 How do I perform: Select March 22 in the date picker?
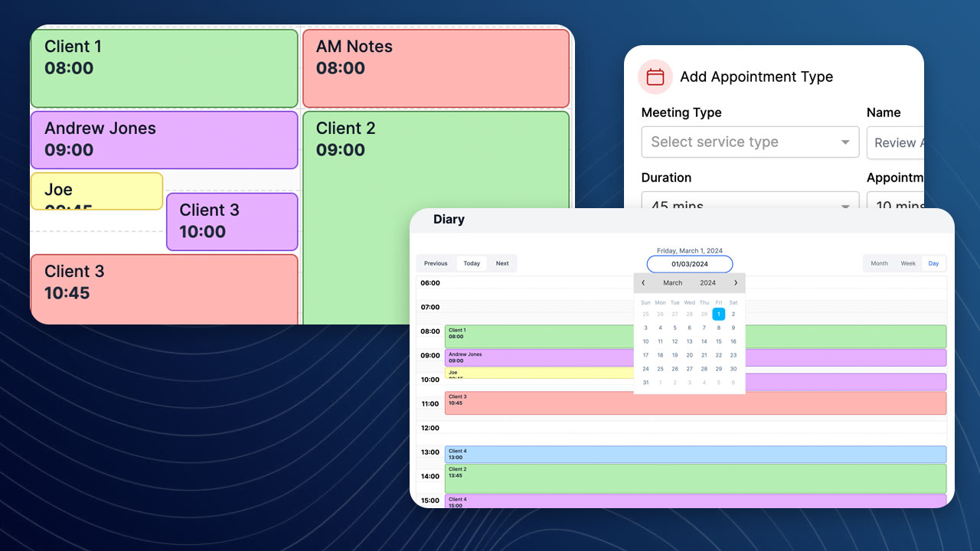tap(718, 355)
